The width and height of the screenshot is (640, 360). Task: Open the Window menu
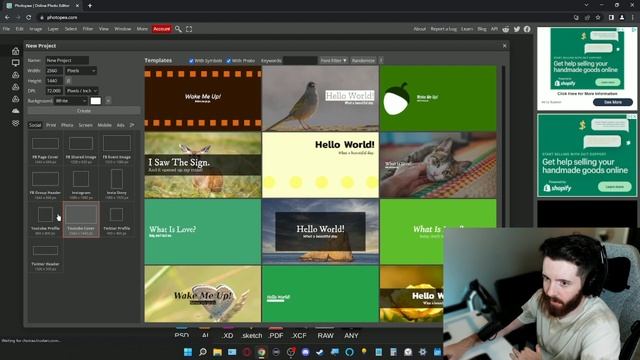pyautogui.click(x=122, y=29)
